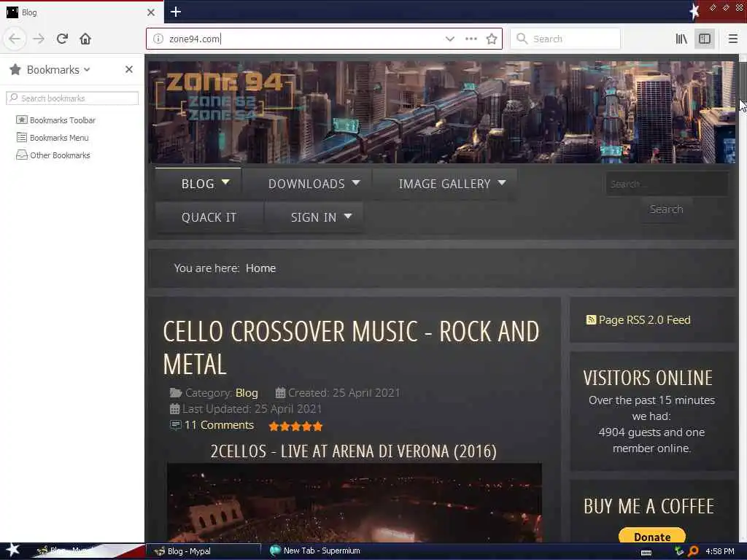
Task: Reload the current page
Action: tap(62, 39)
